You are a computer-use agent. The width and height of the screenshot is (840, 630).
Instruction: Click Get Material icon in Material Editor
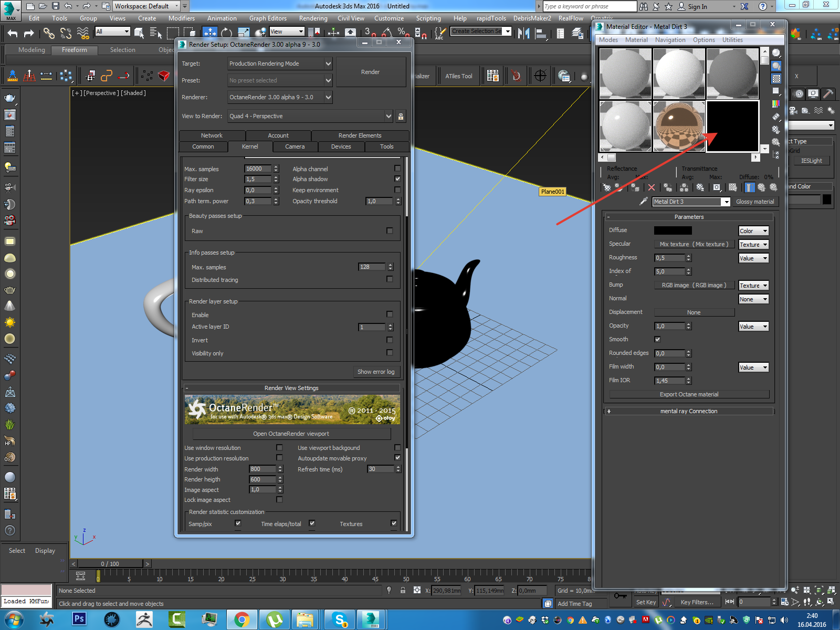tap(607, 187)
